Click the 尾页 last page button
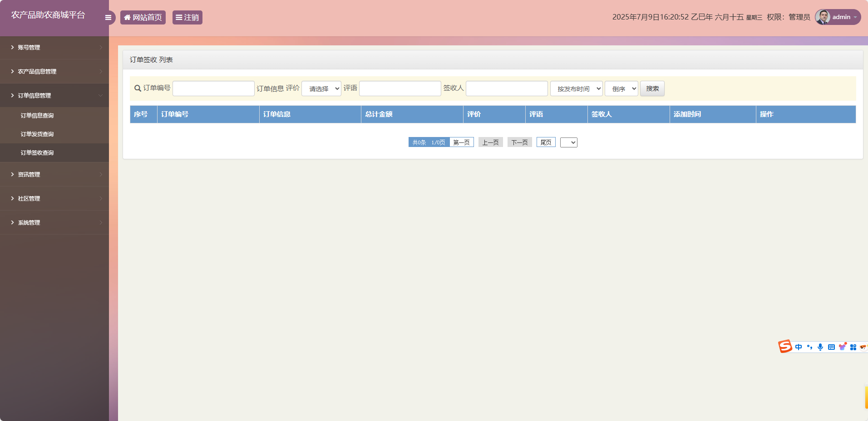The width and height of the screenshot is (868, 421). pyautogui.click(x=546, y=142)
